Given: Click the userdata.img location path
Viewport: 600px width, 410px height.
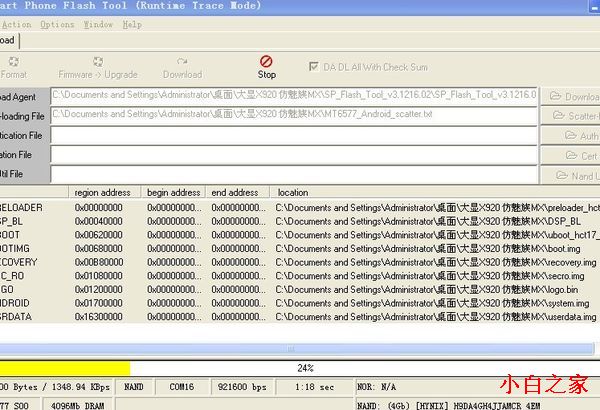Looking at the screenshot, I should click(436, 317).
